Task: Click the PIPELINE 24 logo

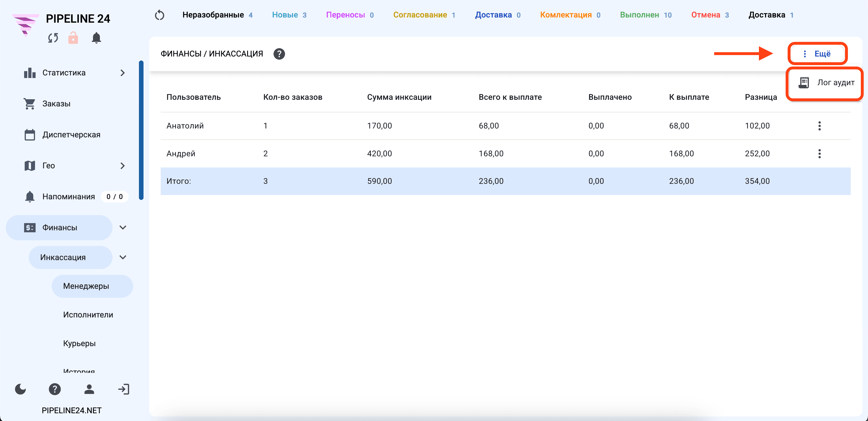Action: pos(26,25)
